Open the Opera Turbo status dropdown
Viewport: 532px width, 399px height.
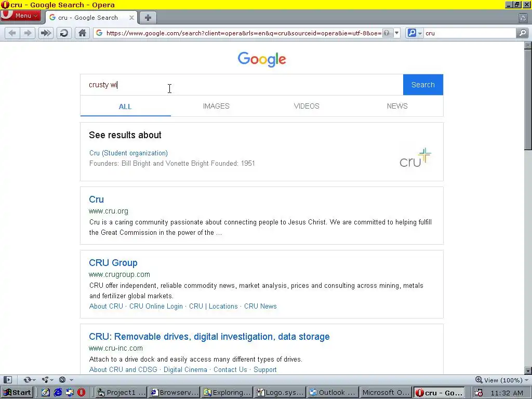(66, 380)
